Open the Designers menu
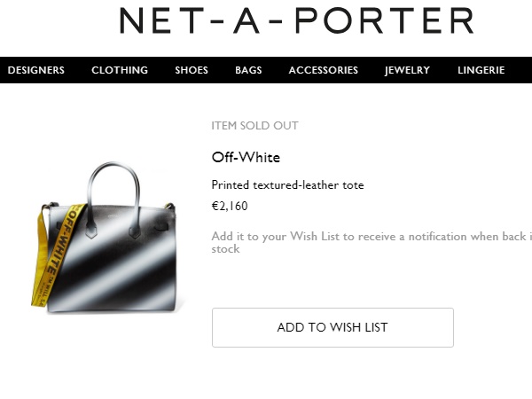 [x=36, y=70]
